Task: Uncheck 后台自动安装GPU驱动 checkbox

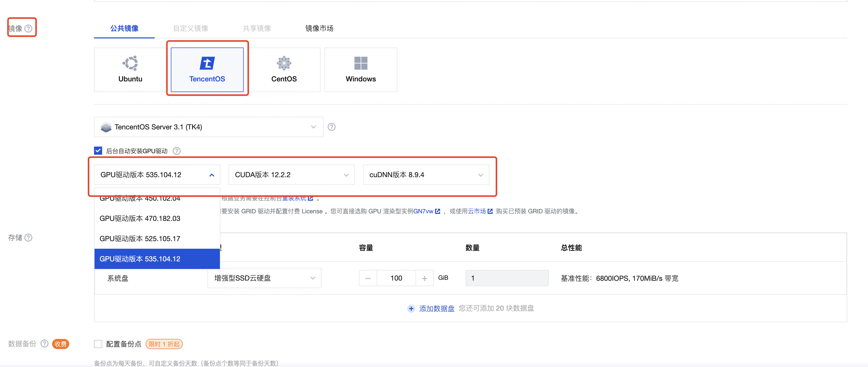Action: click(x=98, y=151)
